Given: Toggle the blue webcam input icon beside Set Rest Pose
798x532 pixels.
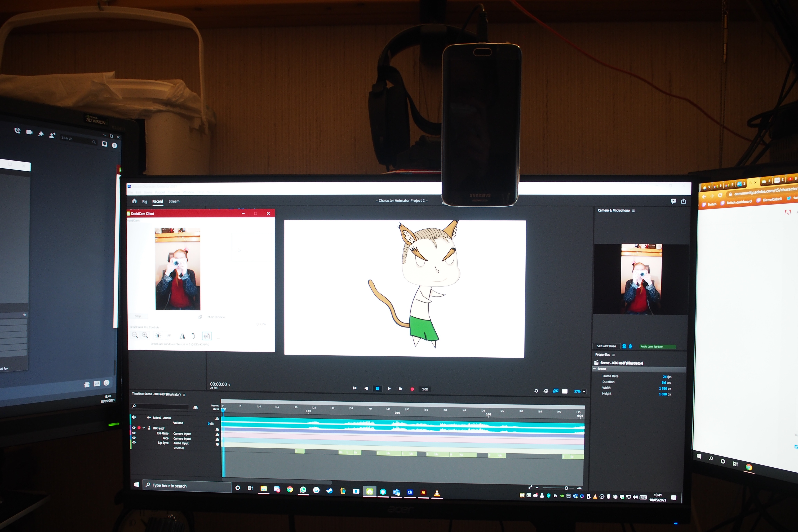Looking at the screenshot, I should 624,346.
